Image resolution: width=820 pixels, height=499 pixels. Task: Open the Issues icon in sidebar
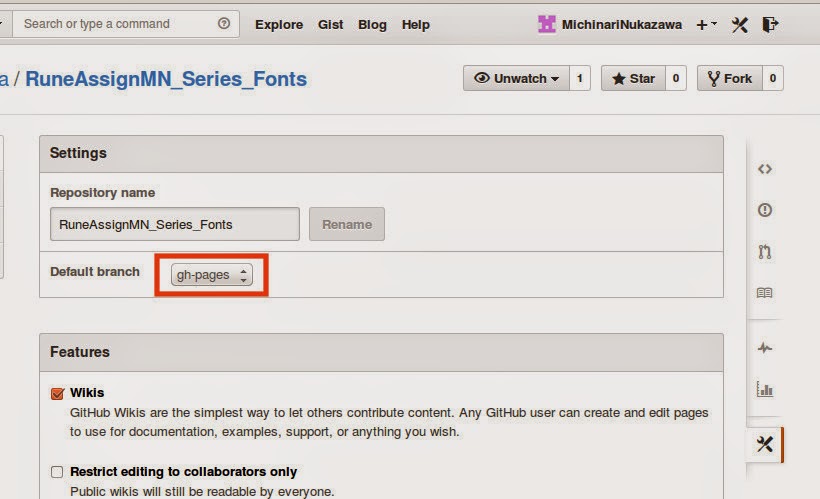point(765,210)
